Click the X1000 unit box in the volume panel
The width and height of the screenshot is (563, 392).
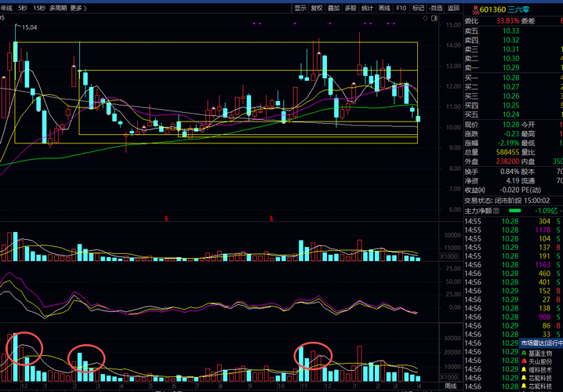(449, 256)
